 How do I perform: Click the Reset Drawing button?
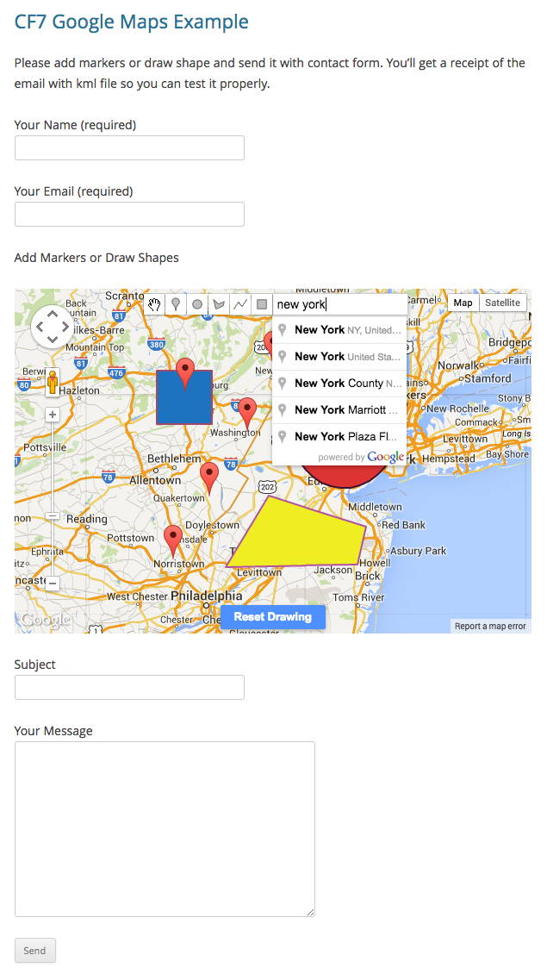pyautogui.click(x=273, y=617)
